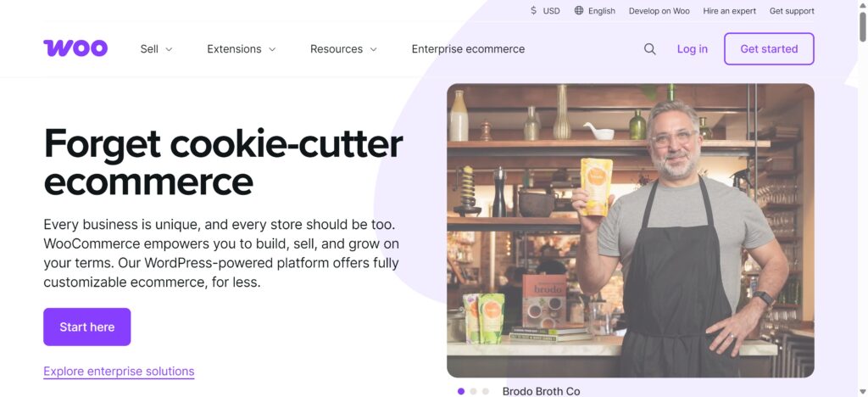This screenshot has height=397, width=868.
Task: Click Hire an expert link
Action: tap(730, 10)
